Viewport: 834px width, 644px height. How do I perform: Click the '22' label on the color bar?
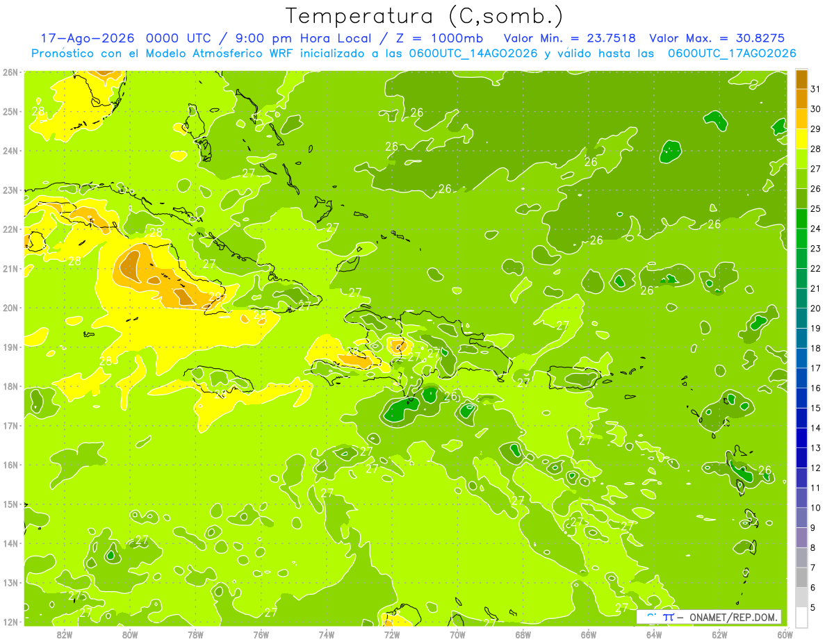pos(816,268)
